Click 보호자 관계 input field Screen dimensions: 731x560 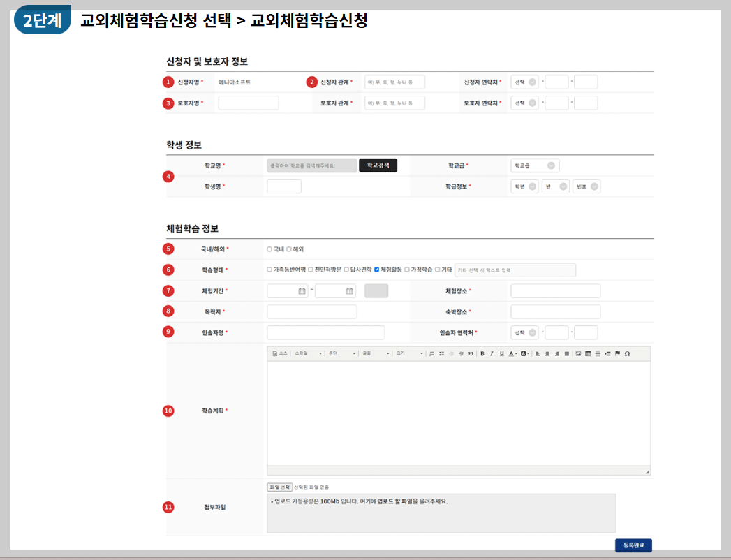[x=394, y=103]
